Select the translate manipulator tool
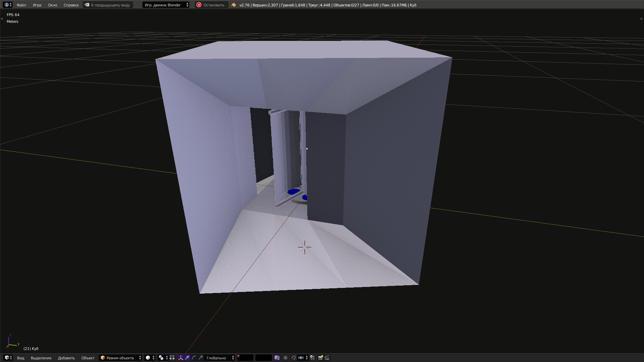 pyautogui.click(x=187, y=358)
